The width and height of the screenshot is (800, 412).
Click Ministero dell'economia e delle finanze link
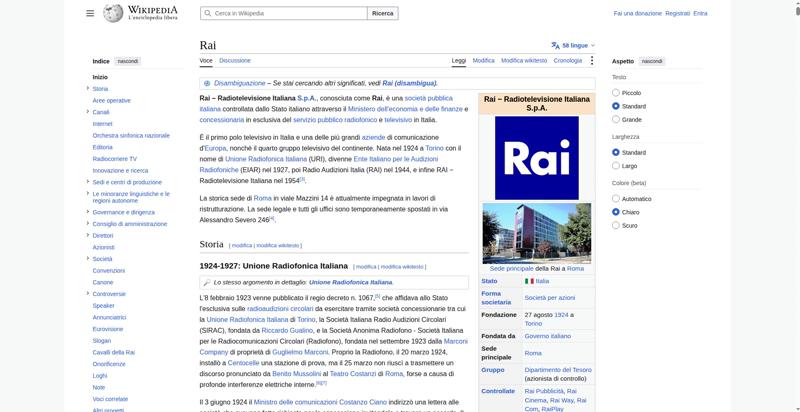click(405, 109)
